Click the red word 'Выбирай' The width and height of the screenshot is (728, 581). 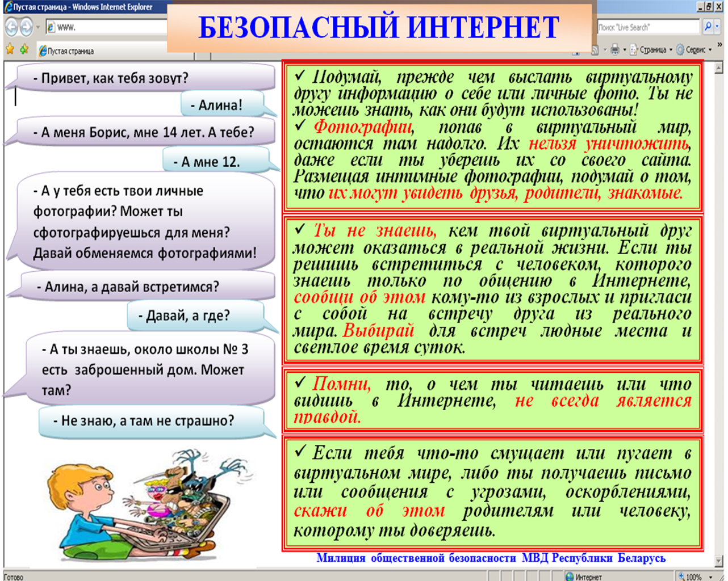(379, 330)
